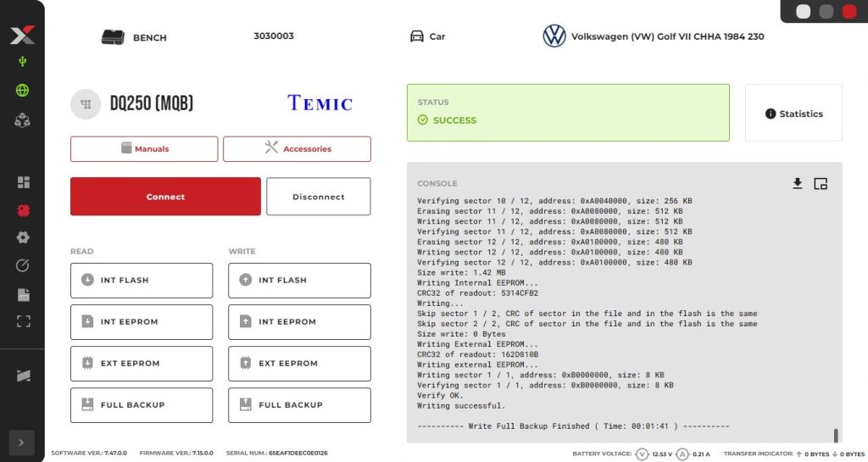This screenshot has width=868, height=462.
Task: Click the 'DQ250 (MQB)' title
Action: pyautogui.click(x=152, y=103)
